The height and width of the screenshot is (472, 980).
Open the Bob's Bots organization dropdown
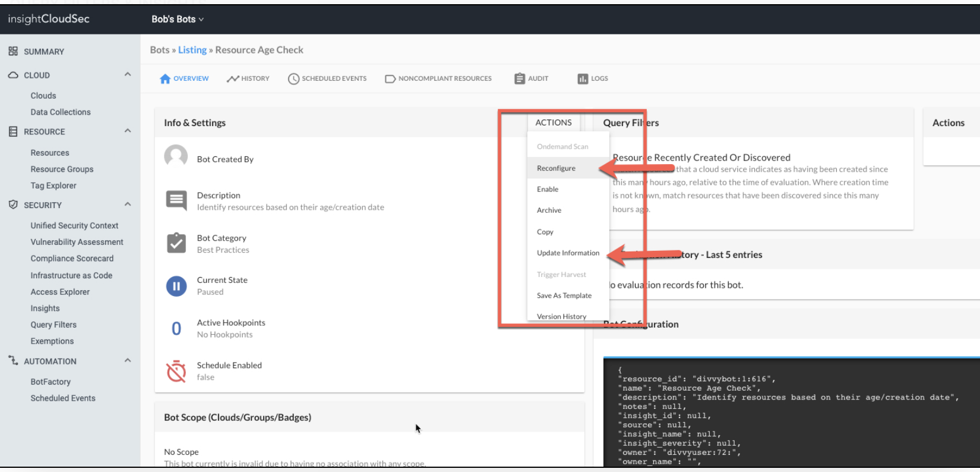[177, 19]
